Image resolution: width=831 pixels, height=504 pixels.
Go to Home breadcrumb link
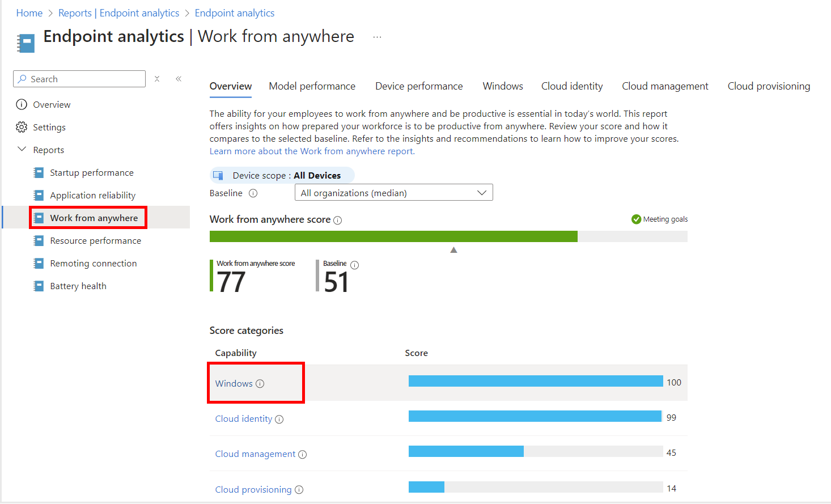click(29, 13)
